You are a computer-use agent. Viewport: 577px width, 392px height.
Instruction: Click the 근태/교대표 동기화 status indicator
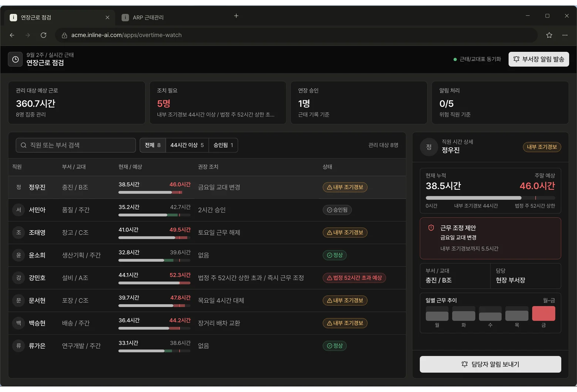[x=477, y=59]
